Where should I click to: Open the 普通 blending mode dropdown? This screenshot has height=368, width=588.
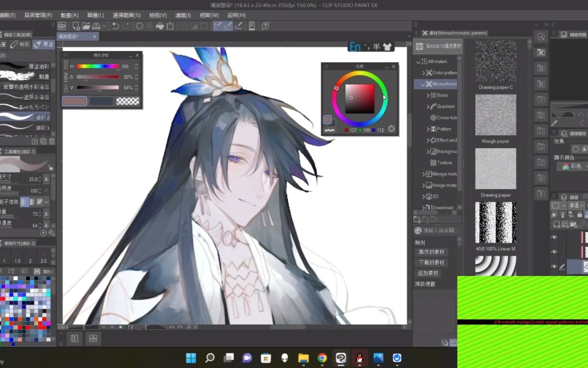(577, 205)
